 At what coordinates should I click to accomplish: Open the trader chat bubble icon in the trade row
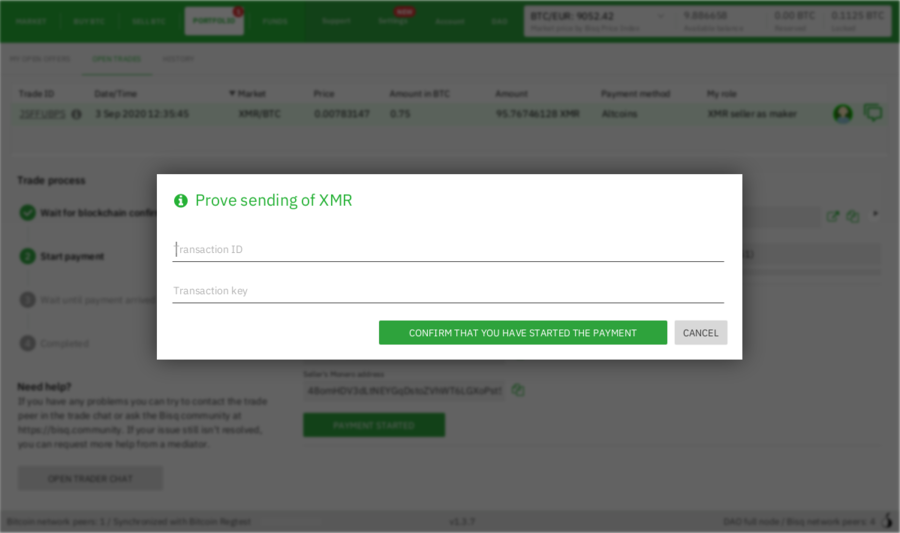(x=873, y=113)
